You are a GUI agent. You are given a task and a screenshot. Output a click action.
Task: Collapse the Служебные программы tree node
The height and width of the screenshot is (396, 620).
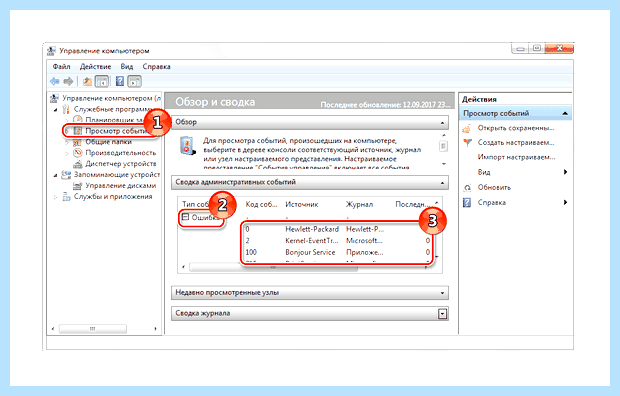(56, 110)
